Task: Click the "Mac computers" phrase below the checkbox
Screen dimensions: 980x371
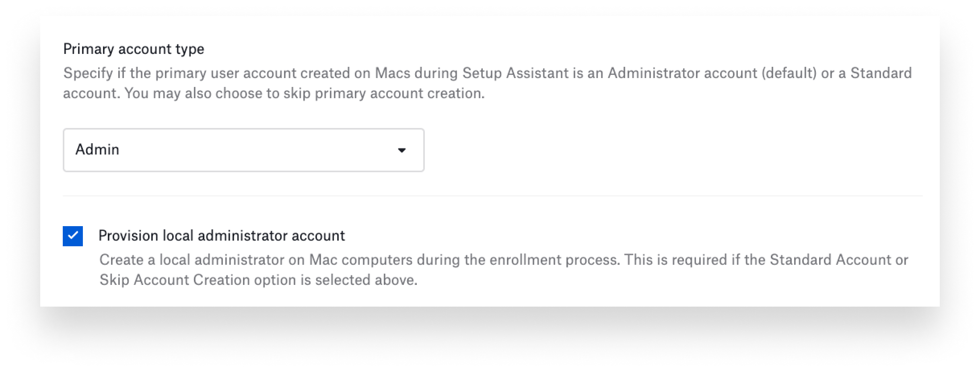Action: click(x=361, y=260)
